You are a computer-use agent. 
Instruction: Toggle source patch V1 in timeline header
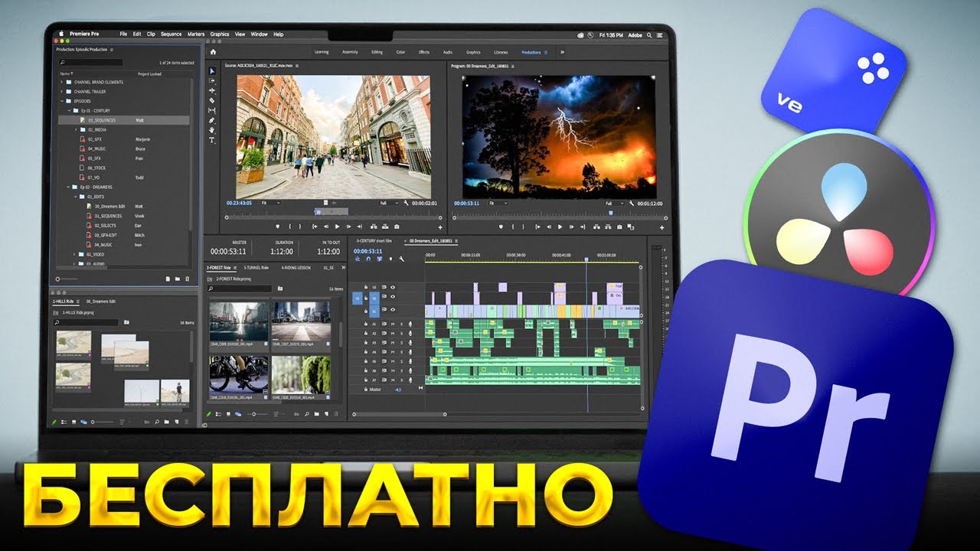(357, 298)
